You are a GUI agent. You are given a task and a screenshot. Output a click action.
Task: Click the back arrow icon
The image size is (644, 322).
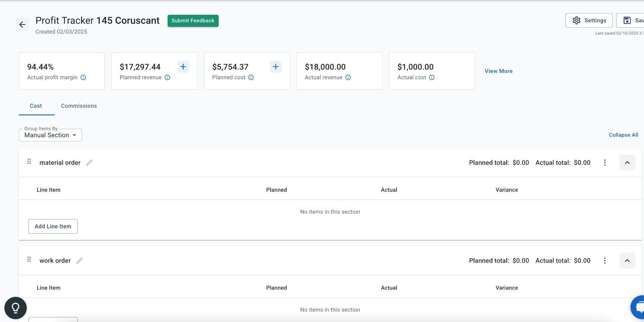click(22, 25)
